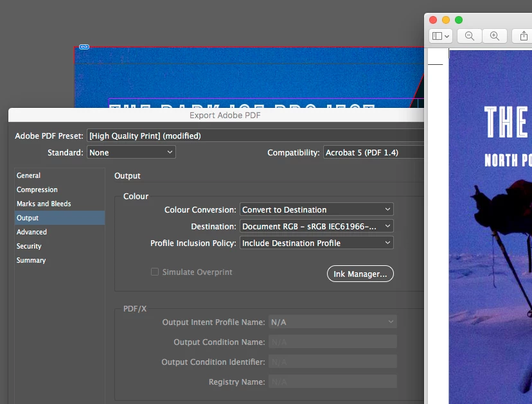Click the Export Adobe PDF title bar
532x404 pixels.
tap(216, 116)
